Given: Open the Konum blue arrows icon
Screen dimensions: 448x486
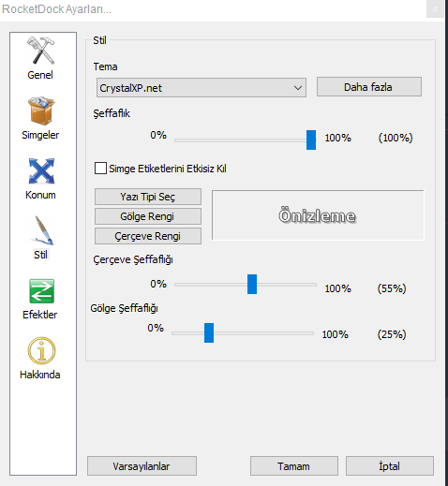Looking at the screenshot, I should pyautogui.click(x=41, y=170).
